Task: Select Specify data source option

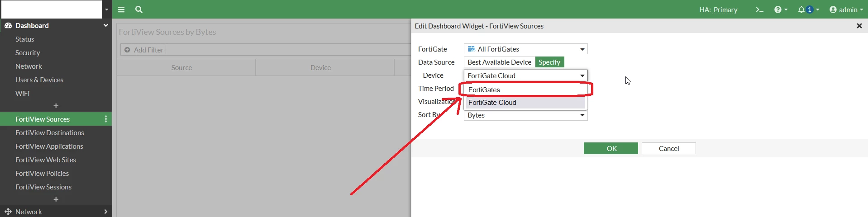Action: 549,62
